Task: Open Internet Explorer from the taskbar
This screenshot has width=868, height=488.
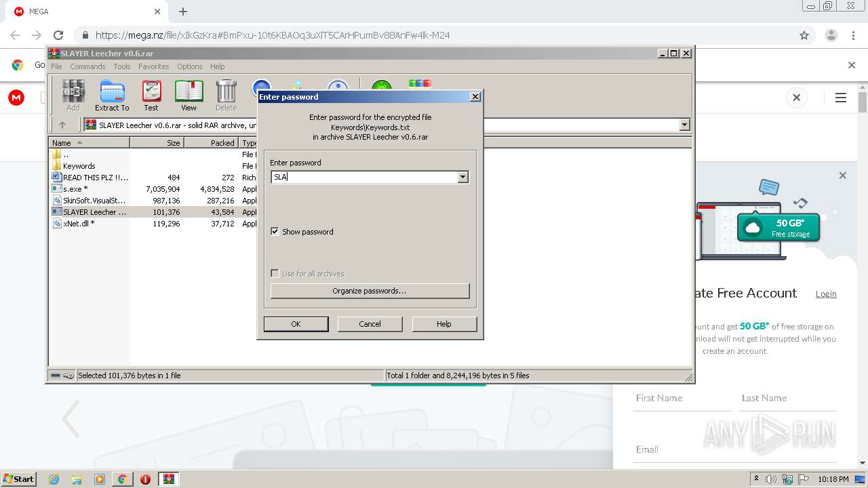Action: click(x=54, y=479)
